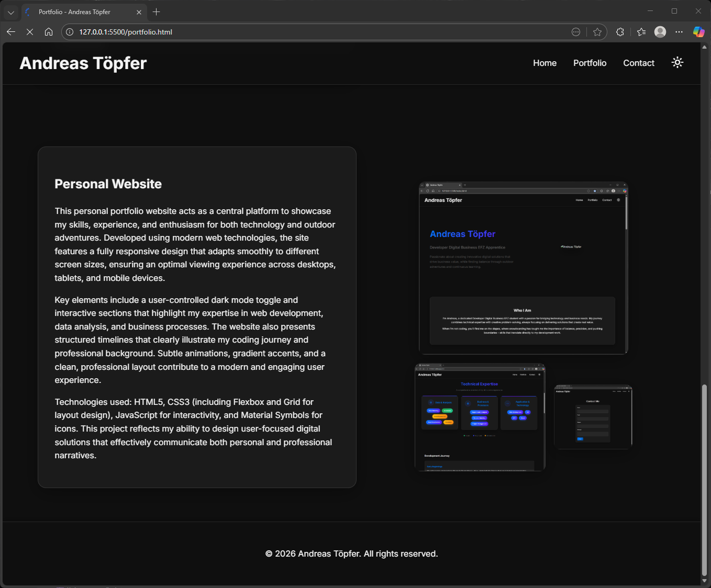Viewport: 711px width, 588px height.
Task: Go to the Home page link
Action: [x=545, y=63]
